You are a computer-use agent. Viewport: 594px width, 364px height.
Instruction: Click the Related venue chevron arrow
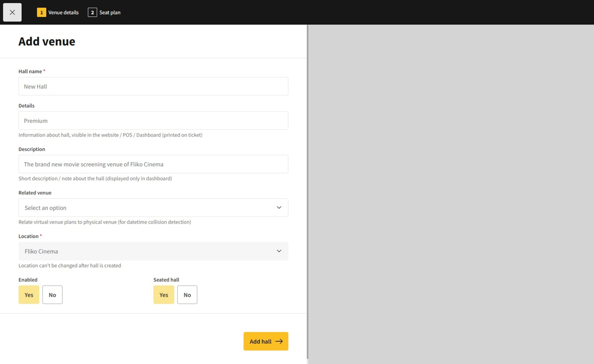(279, 208)
